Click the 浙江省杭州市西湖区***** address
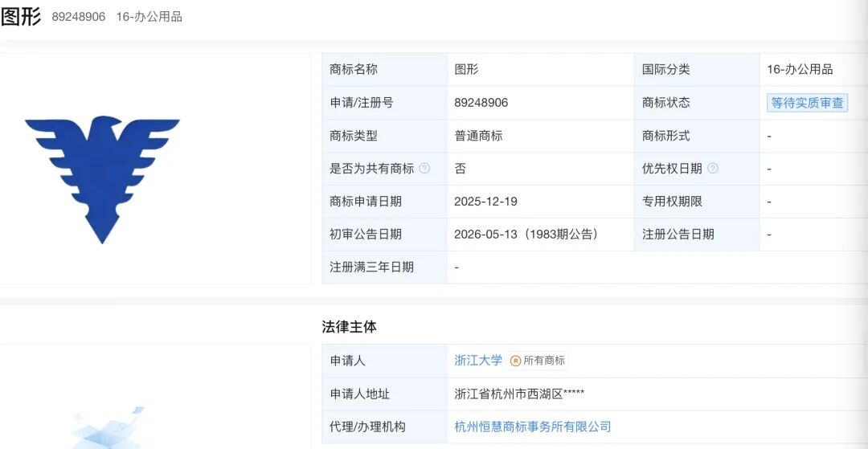The height and width of the screenshot is (449, 868). [519, 394]
